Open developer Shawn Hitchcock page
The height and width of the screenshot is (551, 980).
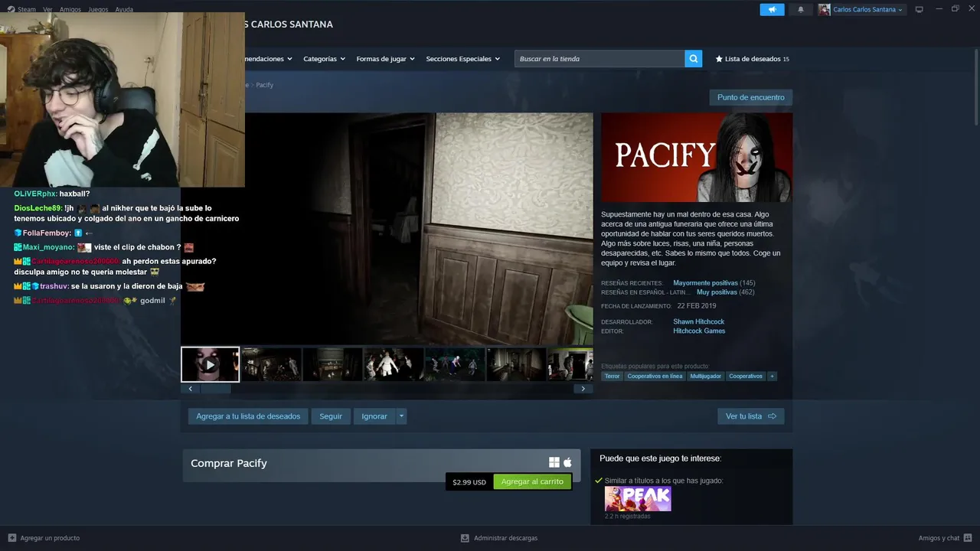point(698,322)
